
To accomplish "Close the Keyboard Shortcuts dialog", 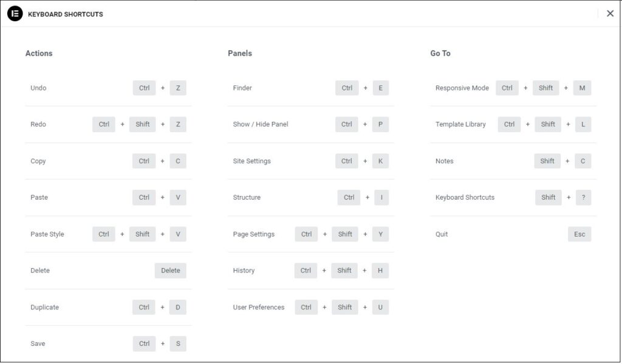I will click(610, 13).
